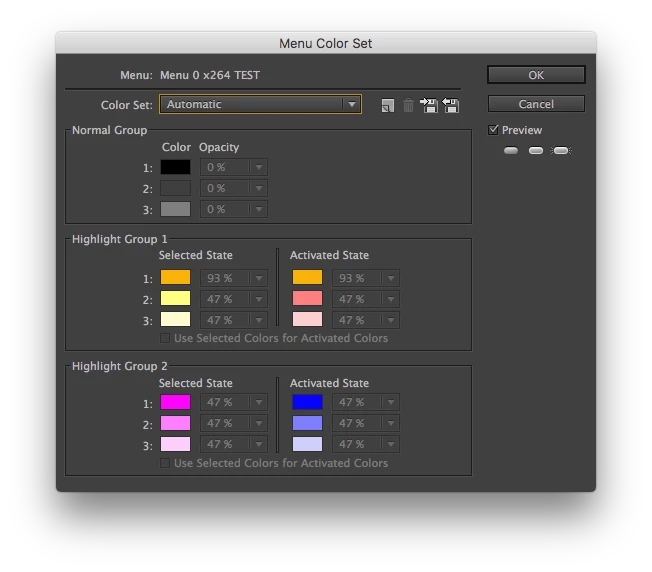Enable Use Selected Colors in Highlight Group 2
This screenshot has width=652, height=572.
165,463
